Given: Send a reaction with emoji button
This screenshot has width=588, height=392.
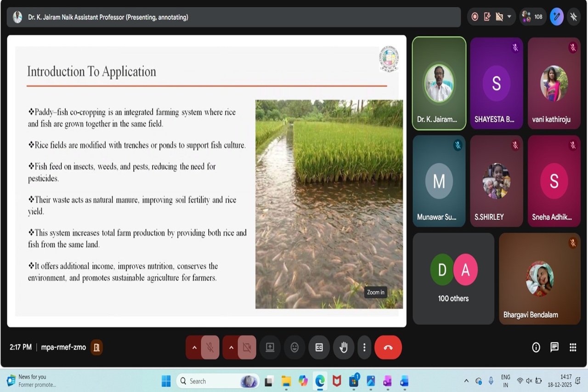Looking at the screenshot, I should pyautogui.click(x=294, y=347).
